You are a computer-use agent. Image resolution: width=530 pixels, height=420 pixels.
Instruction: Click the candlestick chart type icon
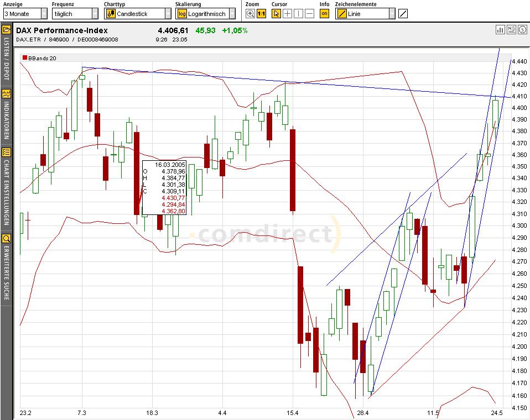pyautogui.click(x=111, y=14)
